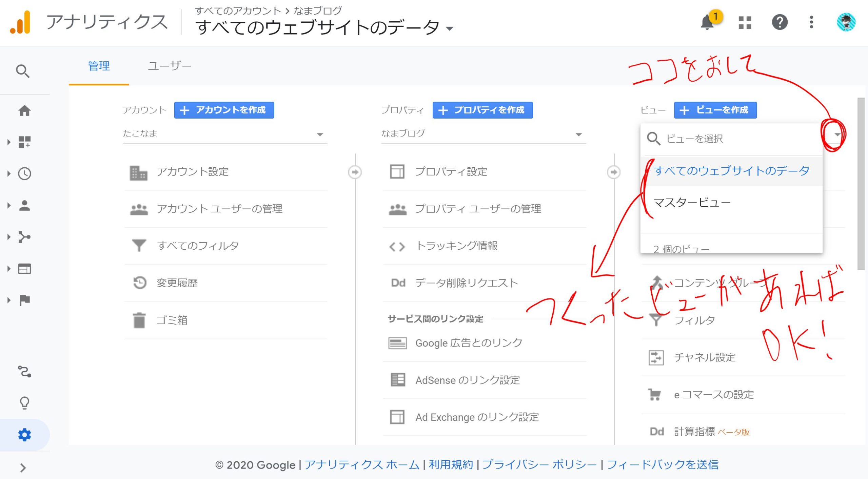Open the Google apps grid icon
This screenshot has height=479, width=868.
coord(745,23)
